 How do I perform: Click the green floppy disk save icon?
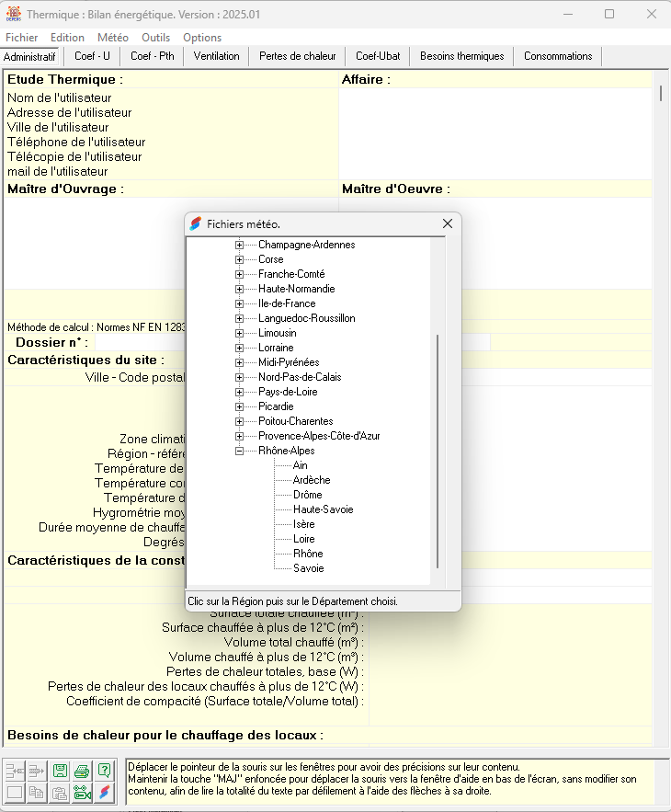[60, 771]
